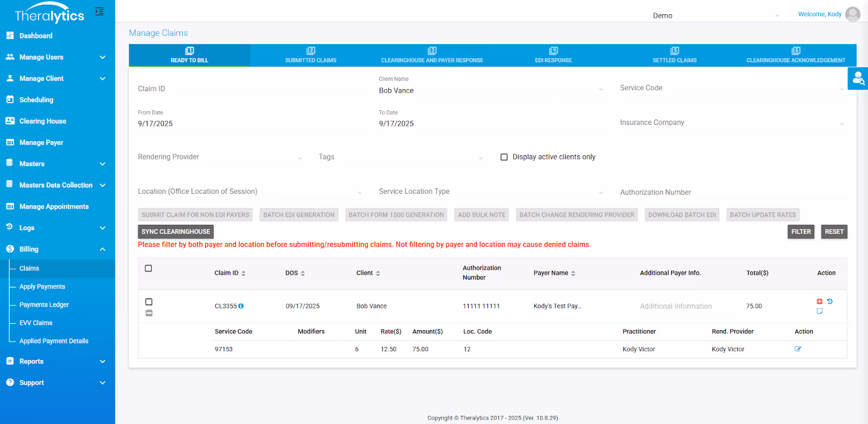Expand the Logs menu chevron
Viewport: 868px width, 424px height.
tap(103, 227)
